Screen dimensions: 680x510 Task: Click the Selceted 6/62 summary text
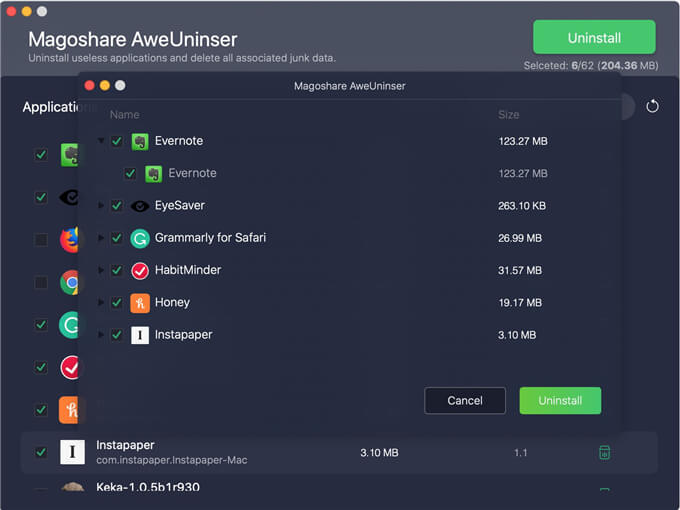(591, 65)
